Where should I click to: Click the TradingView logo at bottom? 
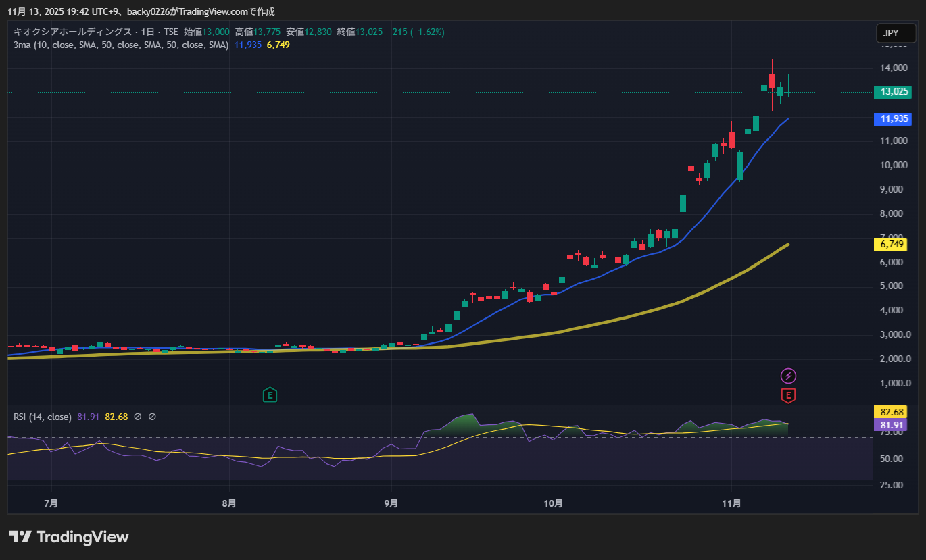(68, 537)
